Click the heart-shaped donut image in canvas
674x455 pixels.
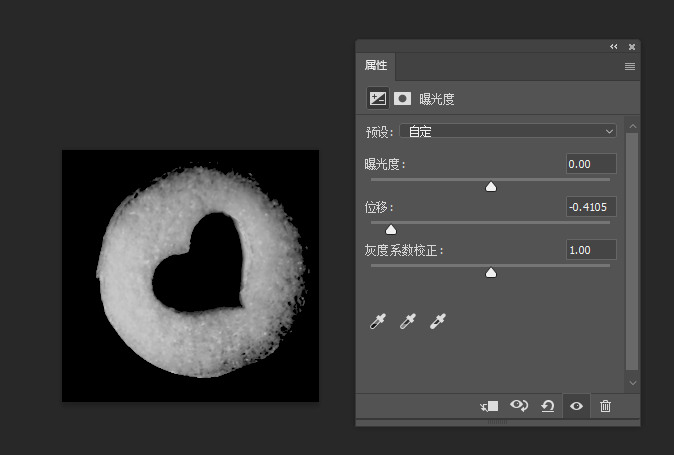click(190, 276)
